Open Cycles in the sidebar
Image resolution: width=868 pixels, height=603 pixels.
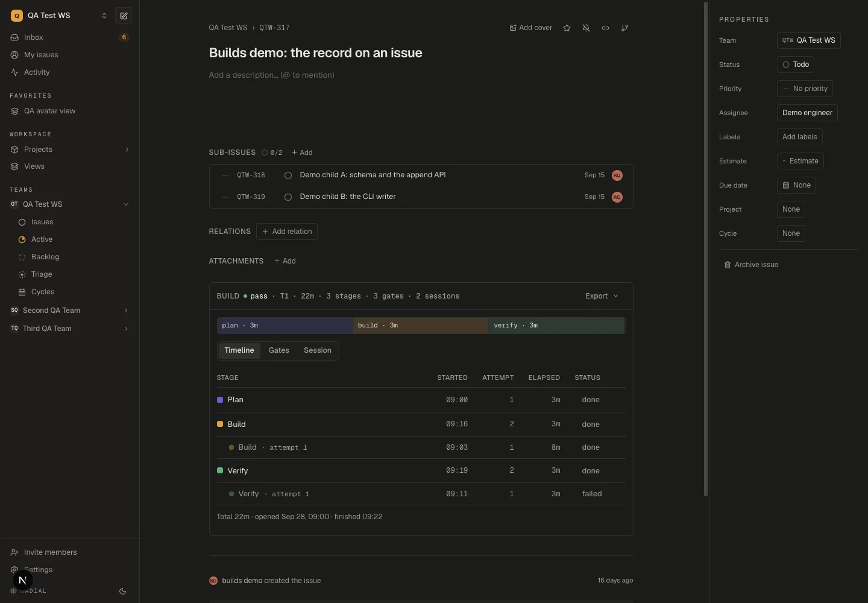pos(73,292)
